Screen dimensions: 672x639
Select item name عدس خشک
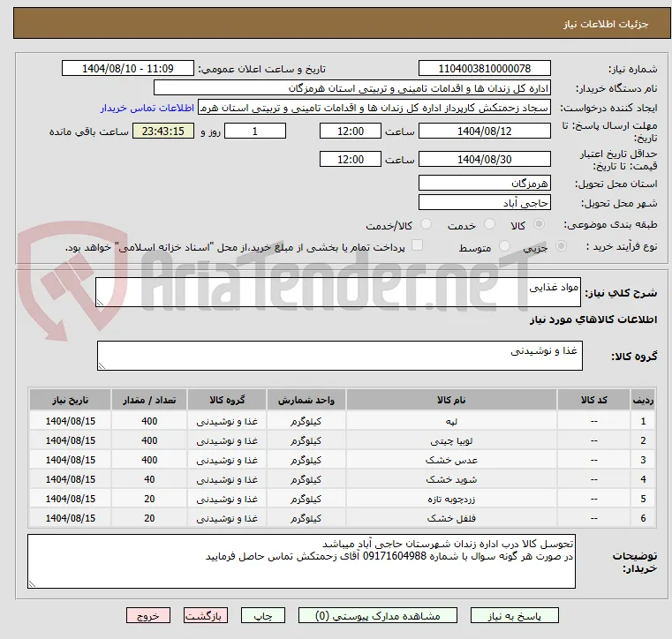pyautogui.click(x=451, y=460)
